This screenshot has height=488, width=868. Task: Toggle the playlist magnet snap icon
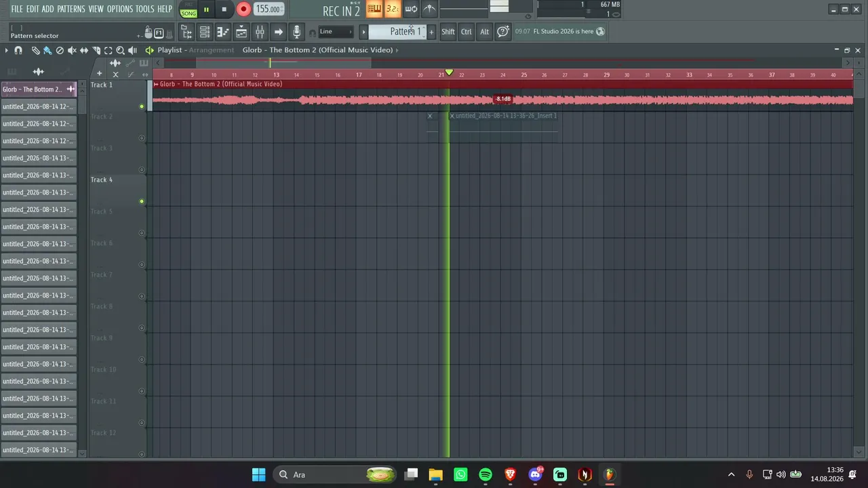pos(18,50)
